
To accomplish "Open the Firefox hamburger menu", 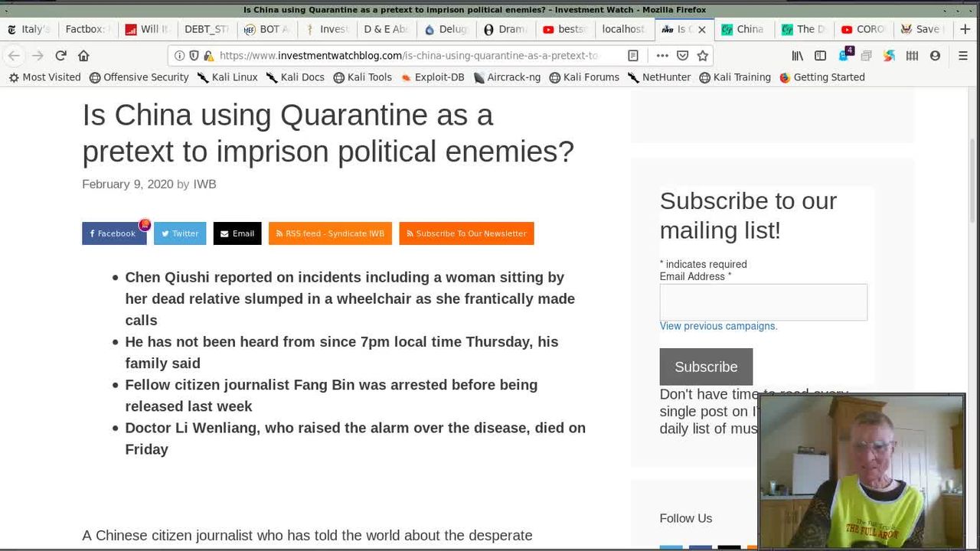I will click(963, 55).
